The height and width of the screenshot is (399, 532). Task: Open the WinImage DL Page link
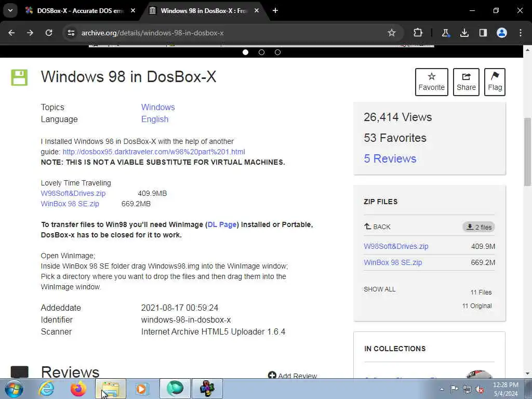pos(222,224)
